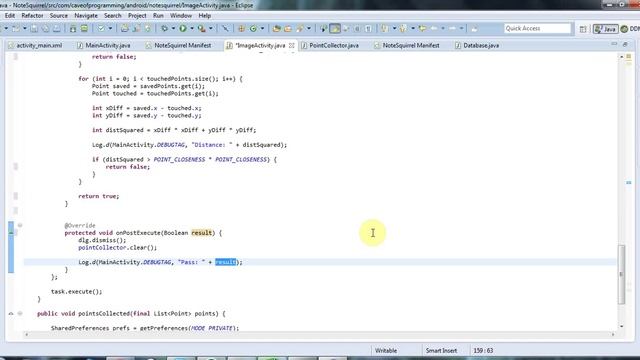Switch to the activity_main.xml tab
This screenshot has height=360, width=640.
(x=35, y=45)
